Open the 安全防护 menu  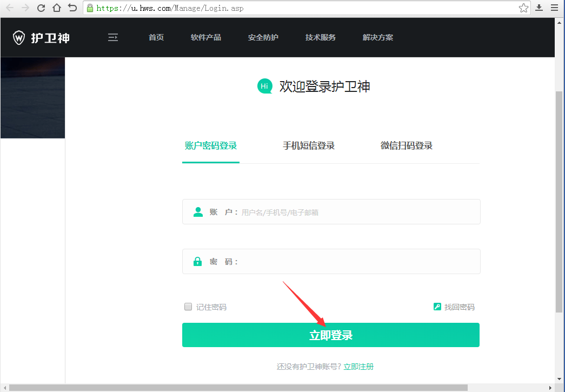coord(263,37)
